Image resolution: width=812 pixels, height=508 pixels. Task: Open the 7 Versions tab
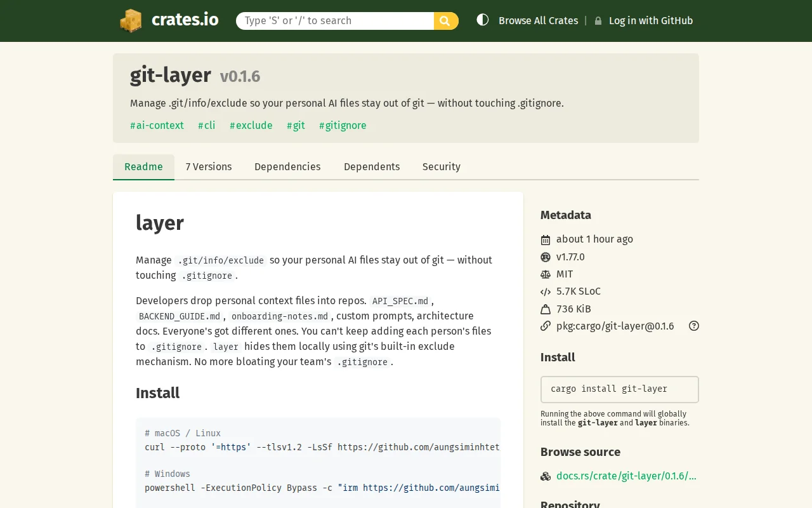point(209,167)
